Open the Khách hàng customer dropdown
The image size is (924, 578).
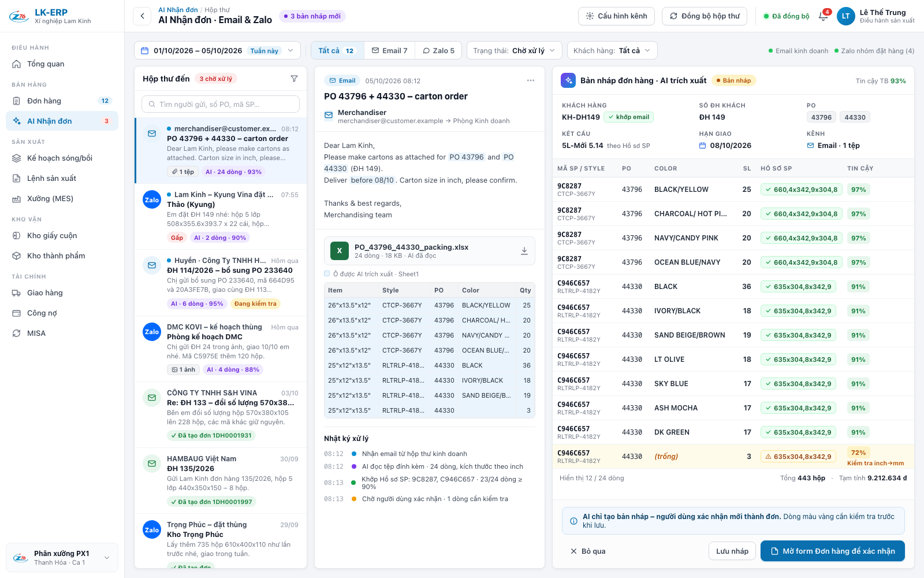click(x=612, y=50)
